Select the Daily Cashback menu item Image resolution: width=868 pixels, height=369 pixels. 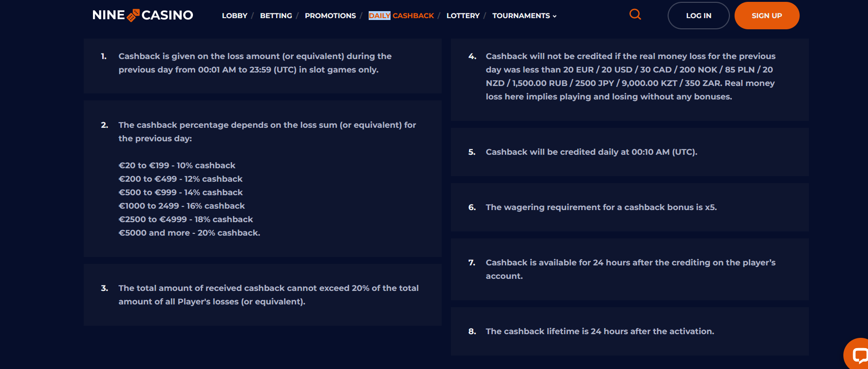point(401,16)
